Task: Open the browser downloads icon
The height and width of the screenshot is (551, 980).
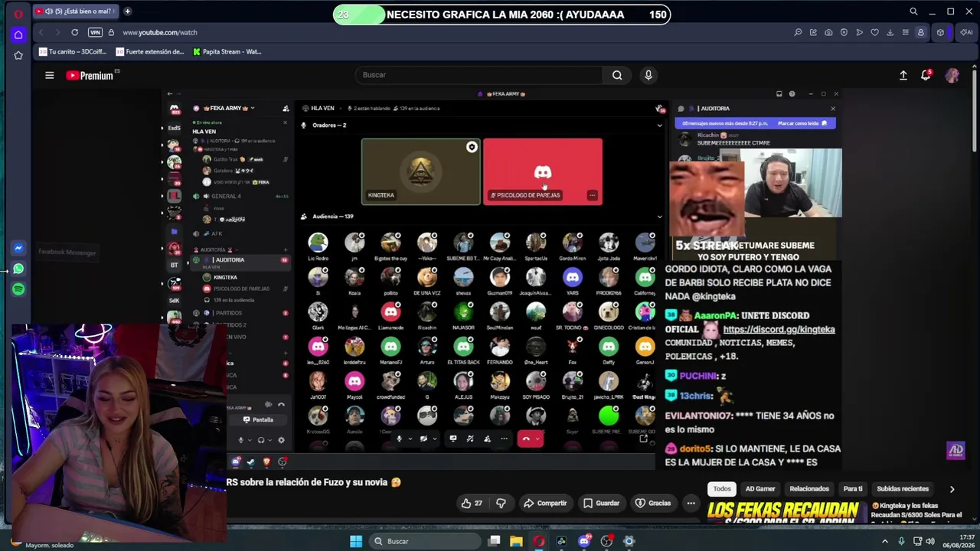Action: pyautogui.click(x=890, y=32)
